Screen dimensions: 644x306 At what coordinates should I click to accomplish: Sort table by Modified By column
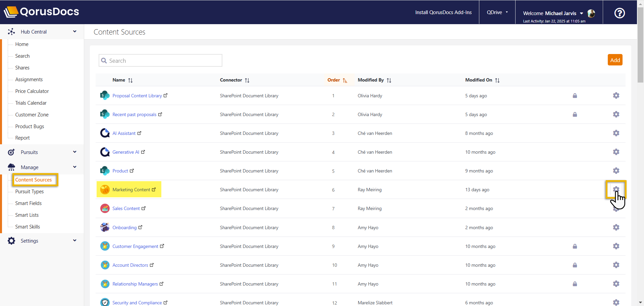374,80
